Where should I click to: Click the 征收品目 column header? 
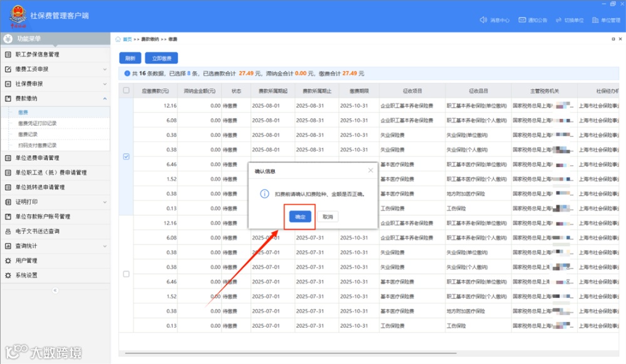[478, 91]
